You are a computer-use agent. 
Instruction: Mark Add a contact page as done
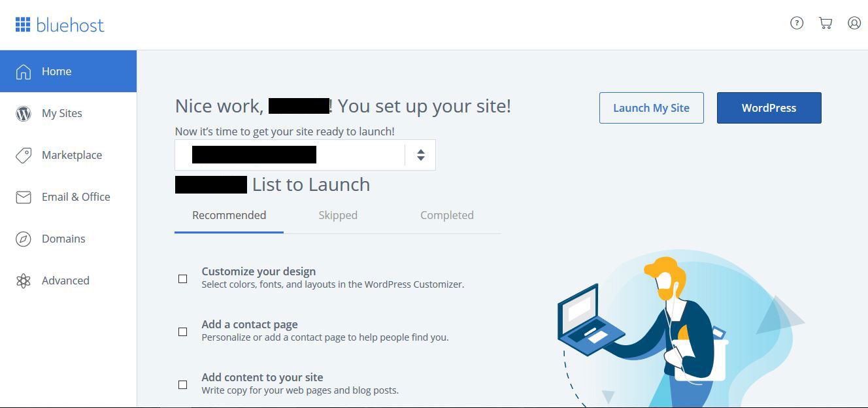click(x=182, y=331)
